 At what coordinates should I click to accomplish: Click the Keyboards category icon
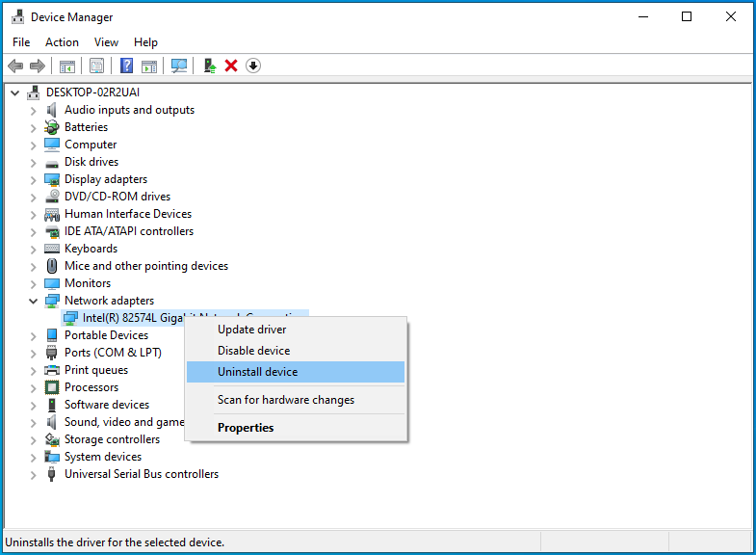[x=52, y=249]
